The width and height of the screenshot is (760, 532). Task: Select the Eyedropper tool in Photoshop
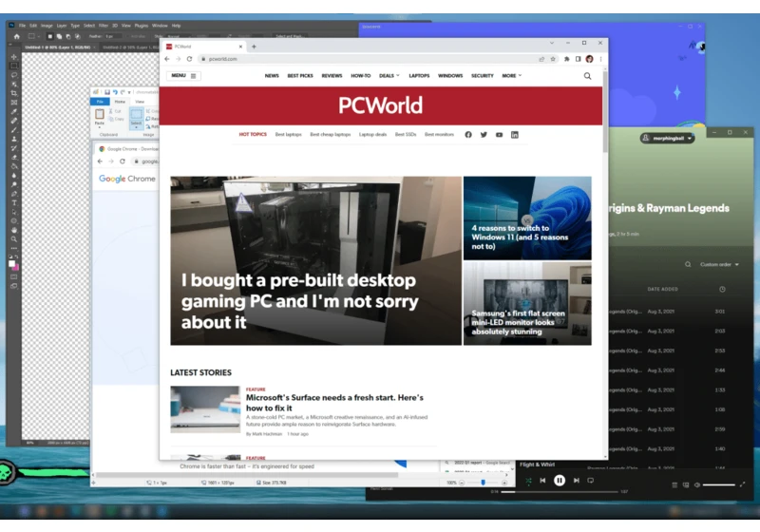[x=14, y=112]
